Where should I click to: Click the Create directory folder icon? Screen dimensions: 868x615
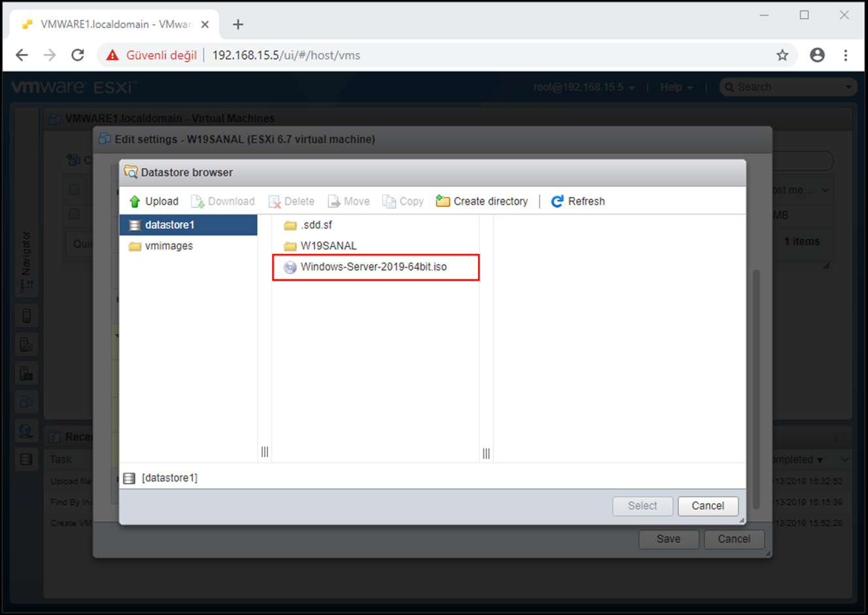pyautogui.click(x=443, y=201)
